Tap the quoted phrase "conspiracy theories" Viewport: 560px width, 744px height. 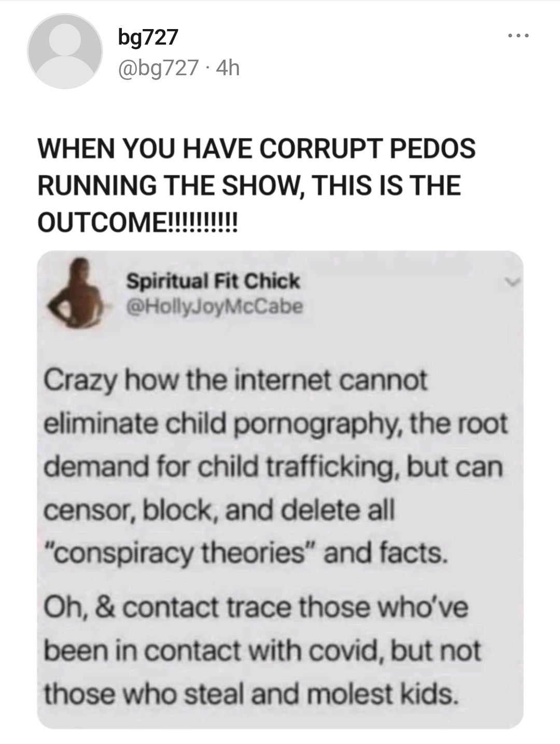180,554
